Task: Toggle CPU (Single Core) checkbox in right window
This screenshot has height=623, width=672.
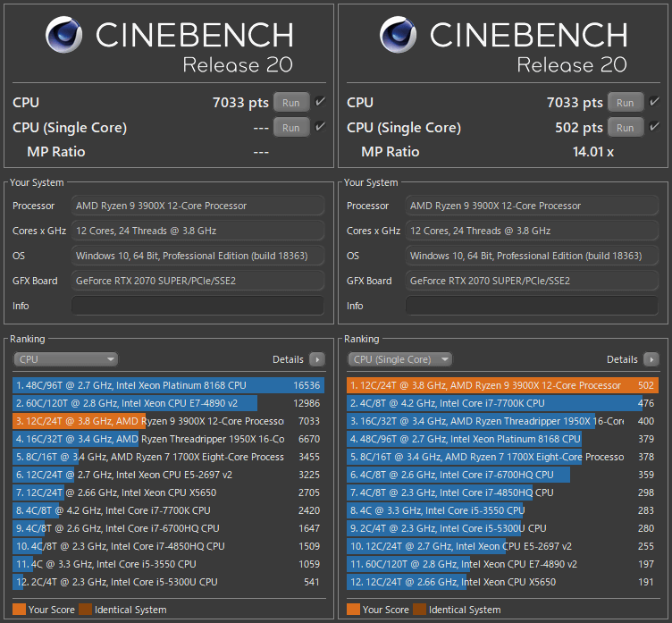Action: 654,127
